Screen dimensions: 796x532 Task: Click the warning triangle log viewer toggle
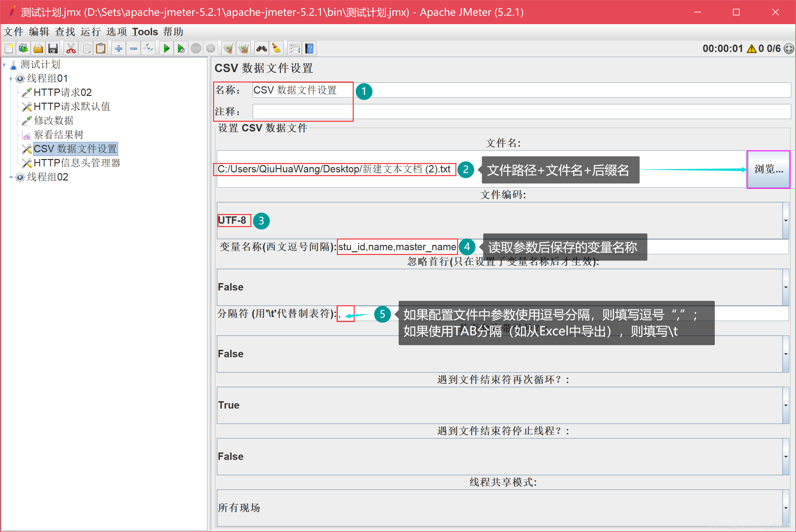tap(751, 49)
